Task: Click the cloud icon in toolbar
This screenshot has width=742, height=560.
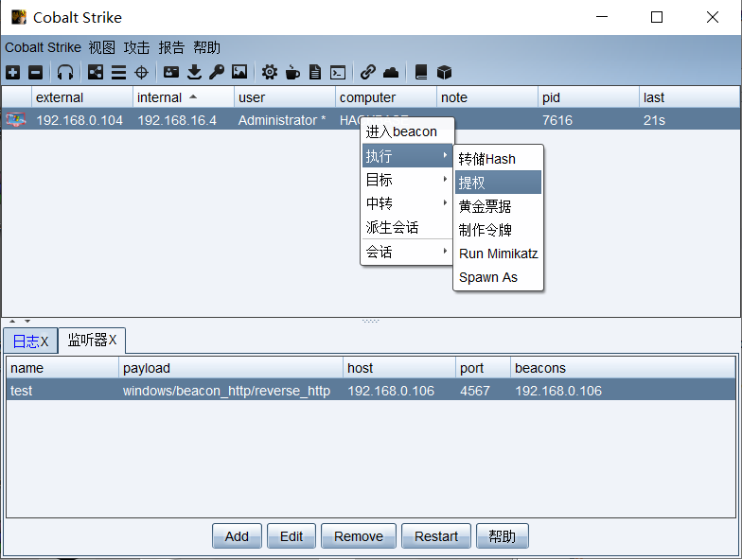Action: [391, 72]
